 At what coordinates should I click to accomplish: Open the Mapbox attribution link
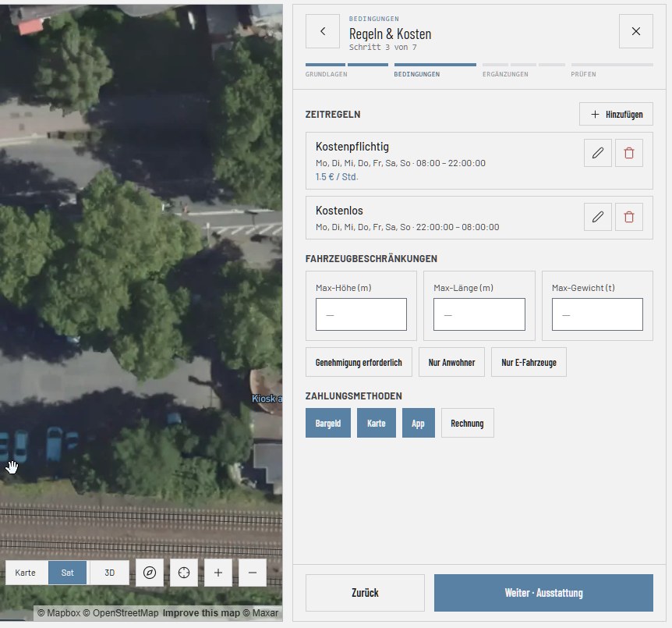pos(58,613)
